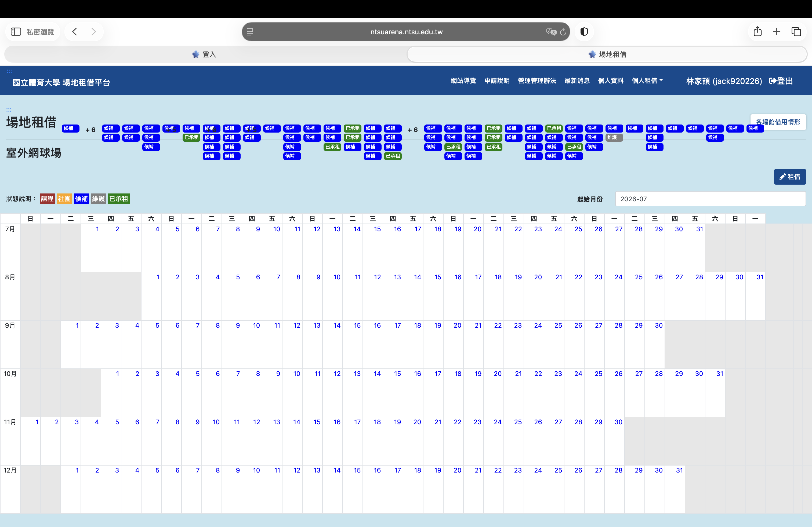Click the 私密瀏覽 private browsing label
The width and height of the screenshot is (812, 527).
point(40,32)
